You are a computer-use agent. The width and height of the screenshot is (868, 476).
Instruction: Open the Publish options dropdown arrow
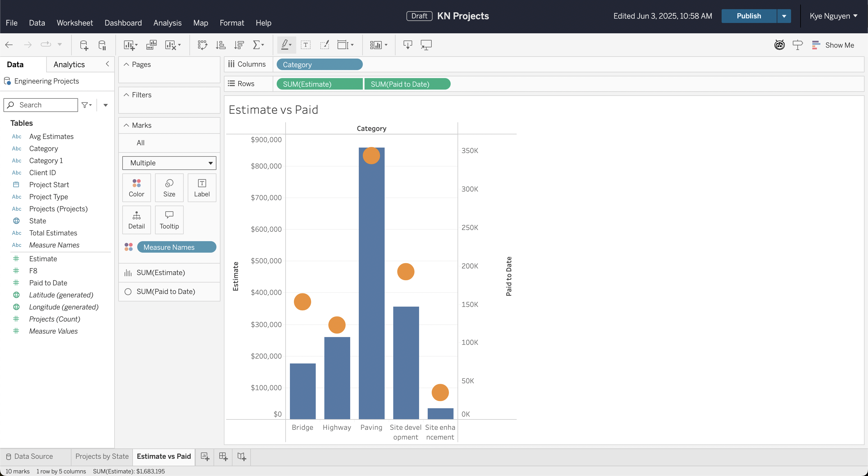pyautogui.click(x=784, y=16)
